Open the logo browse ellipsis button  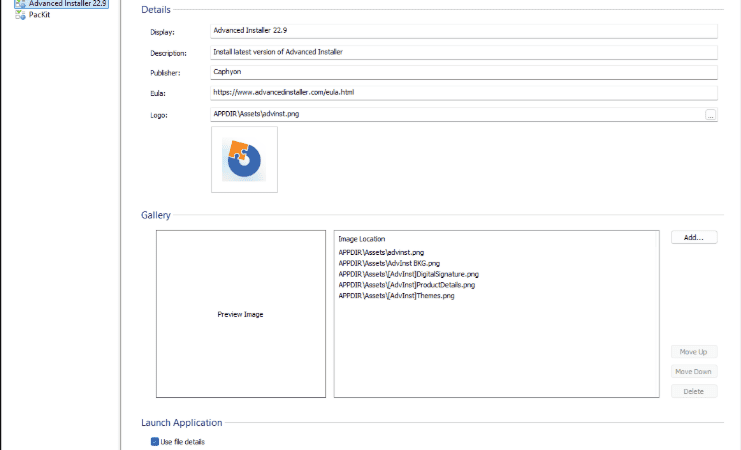(x=710, y=114)
